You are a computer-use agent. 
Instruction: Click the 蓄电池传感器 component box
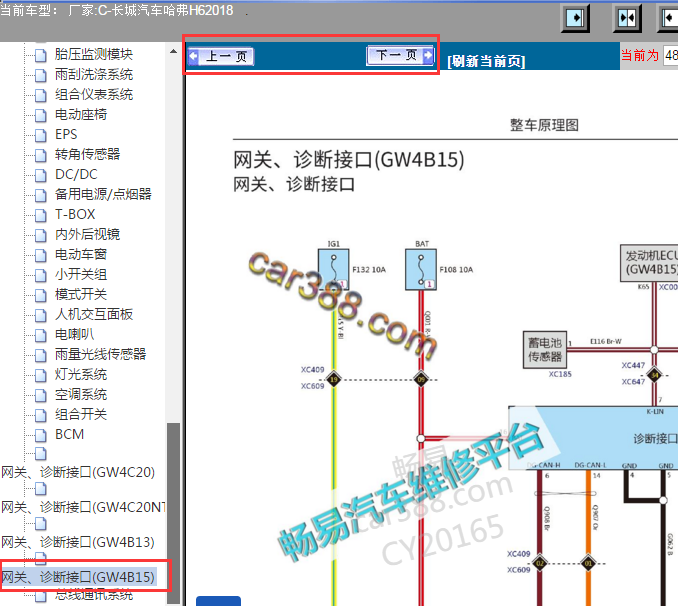[x=545, y=350]
